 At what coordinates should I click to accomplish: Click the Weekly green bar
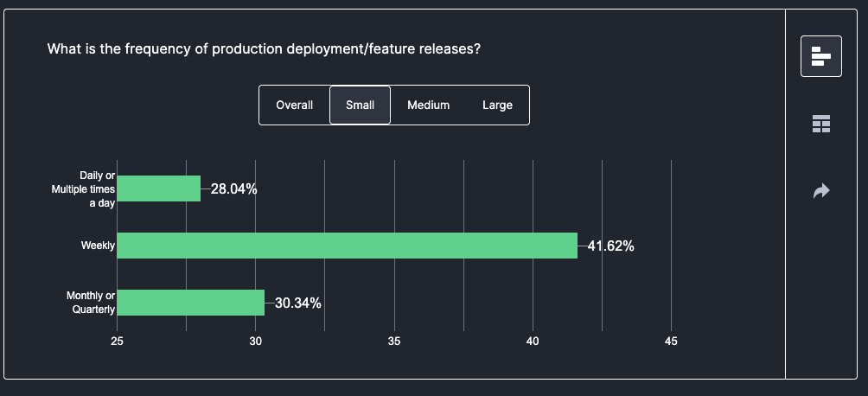(x=347, y=246)
